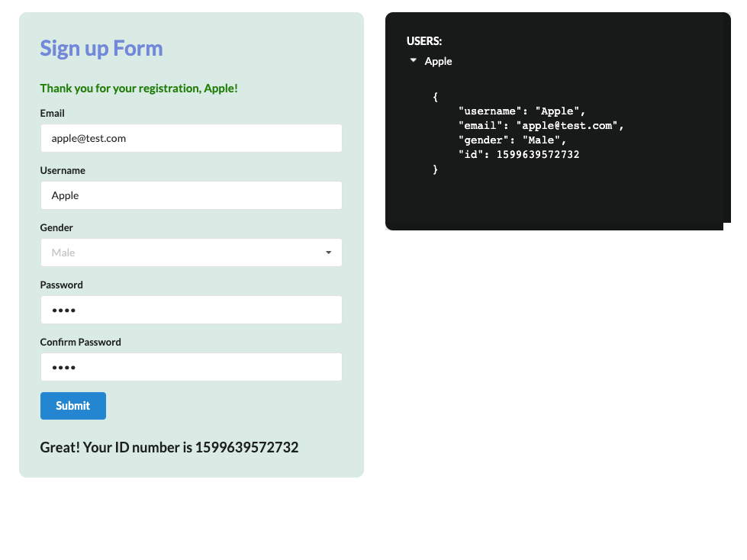Screen dimensions: 747x560
Task: Click the Email field label
Action: tap(53, 113)
